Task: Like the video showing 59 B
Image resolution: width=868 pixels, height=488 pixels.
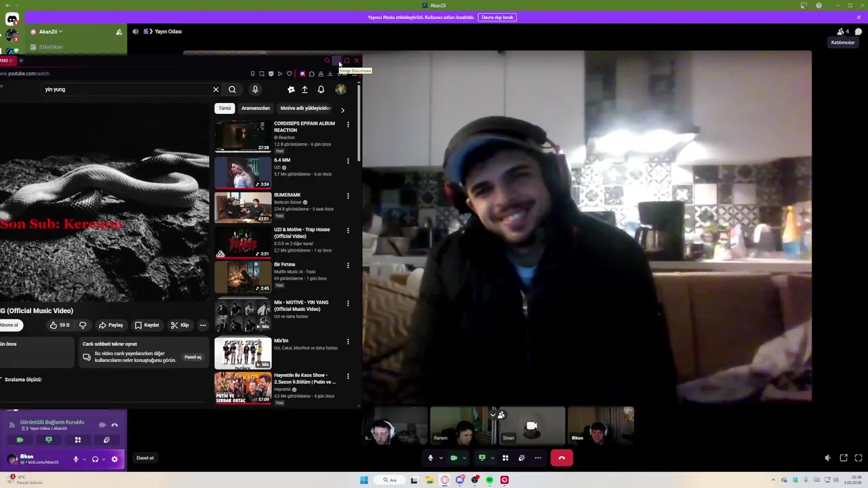Action: 59,325
